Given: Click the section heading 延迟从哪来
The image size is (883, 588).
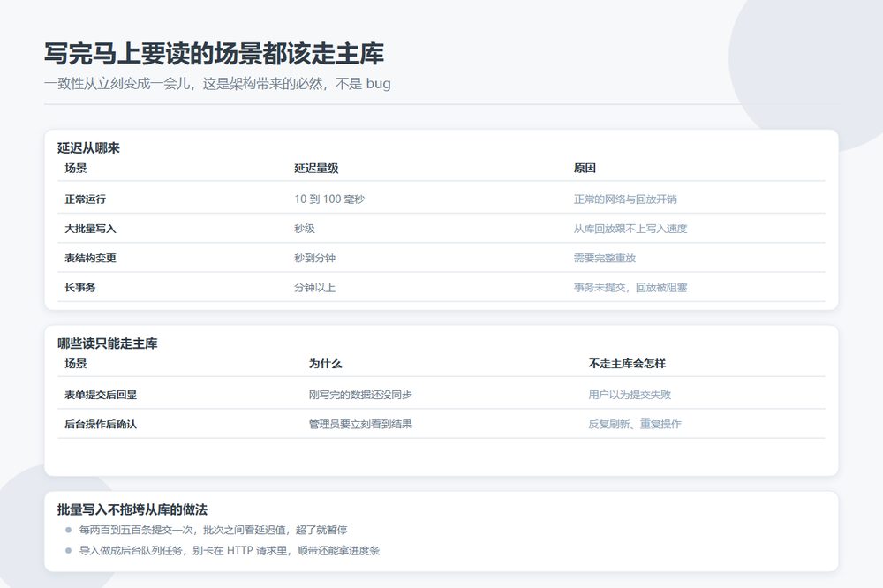Looking at the screenshot, I should (x=88, y=148).
